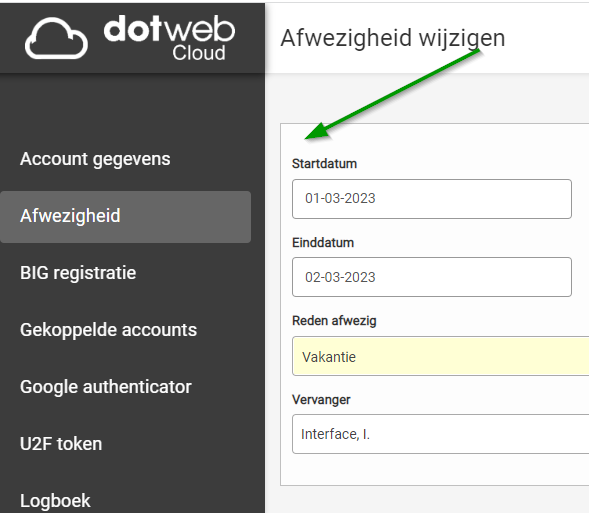Open the Gekoppelde accounts section
The image size is (589, 513).
[x=108, y=330]
